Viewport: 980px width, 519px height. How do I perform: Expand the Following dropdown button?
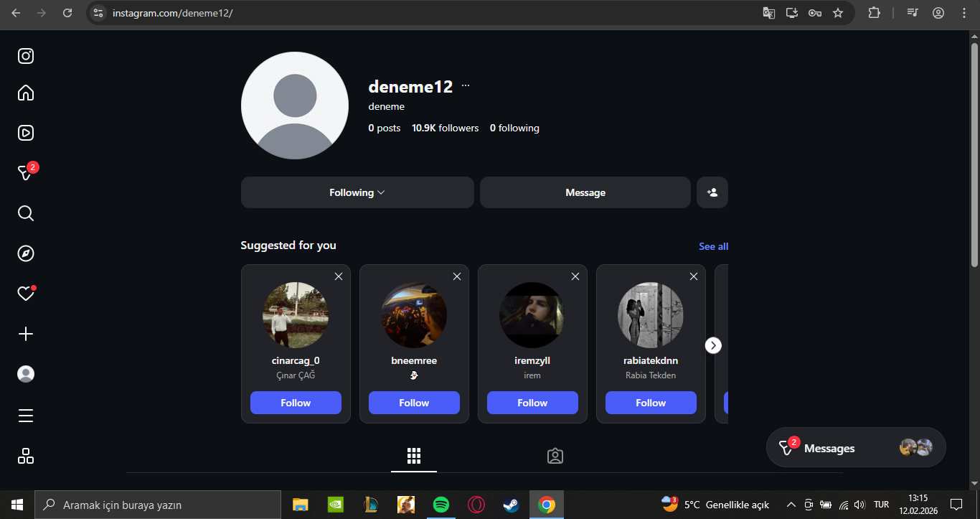(357, 192)
